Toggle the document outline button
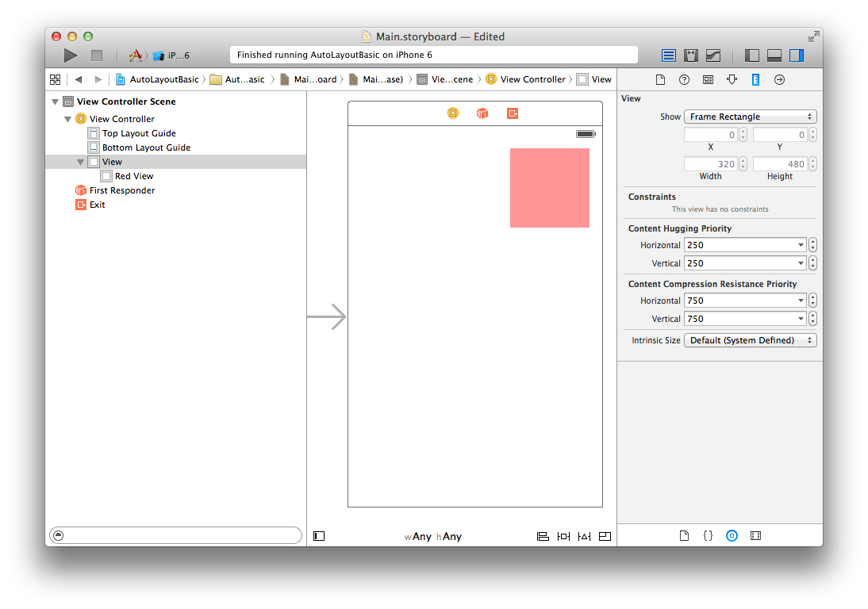The height and width of the screenshot is (609, 868). (319, 536)
